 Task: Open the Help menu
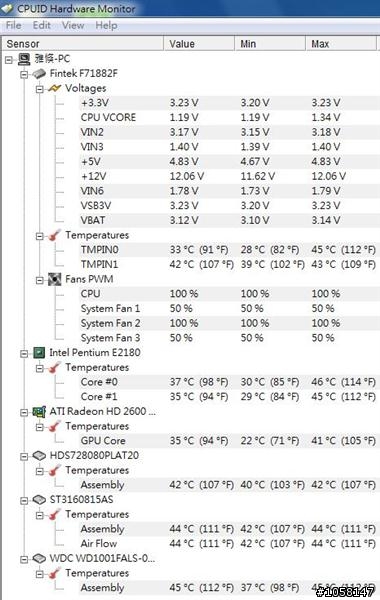pos(106,26)
